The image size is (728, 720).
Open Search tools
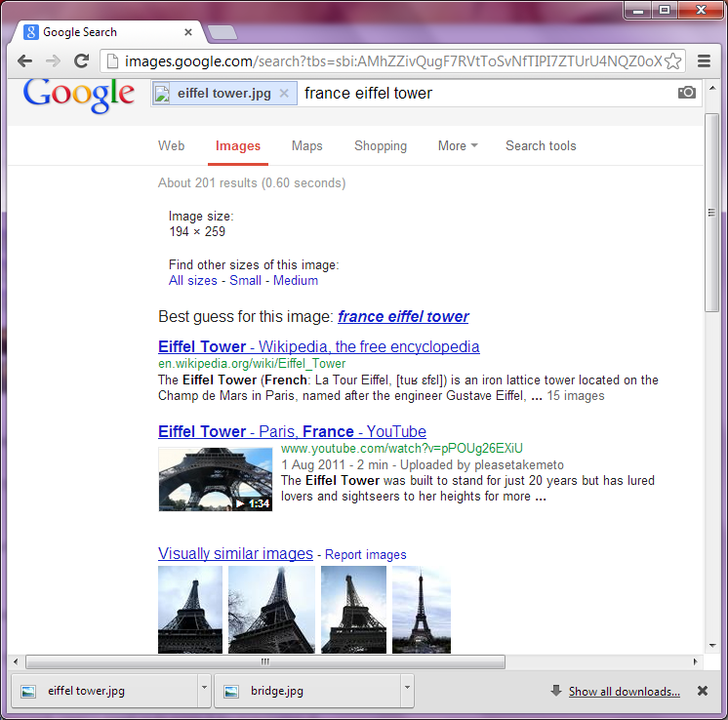541,145
